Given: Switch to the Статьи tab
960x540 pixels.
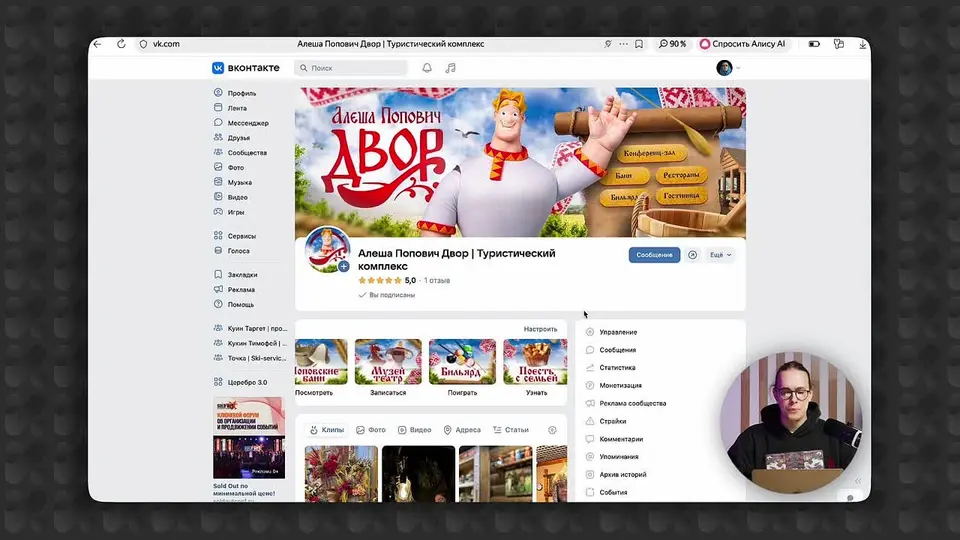Looking at the screenshot, I should [x=511, y=430].
